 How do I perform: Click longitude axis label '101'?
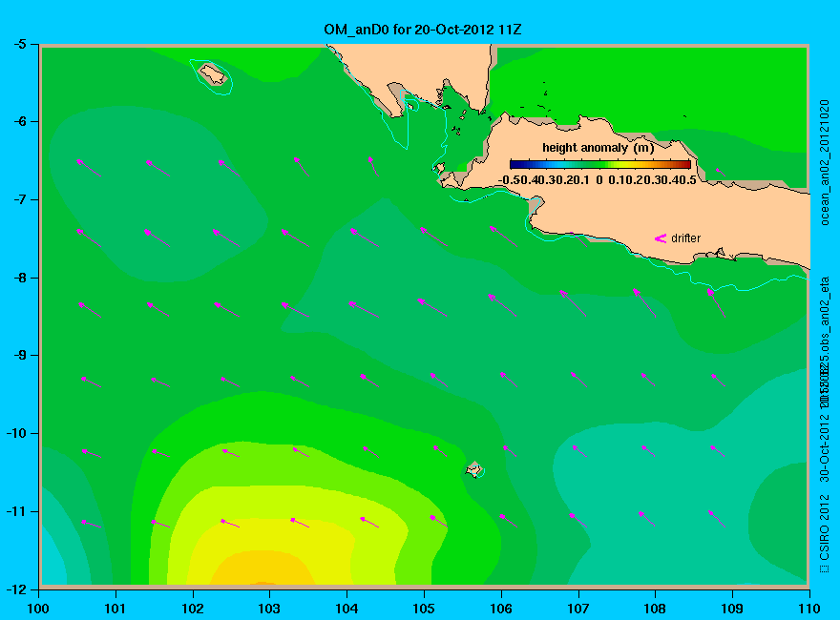click(x=115, y=609)
